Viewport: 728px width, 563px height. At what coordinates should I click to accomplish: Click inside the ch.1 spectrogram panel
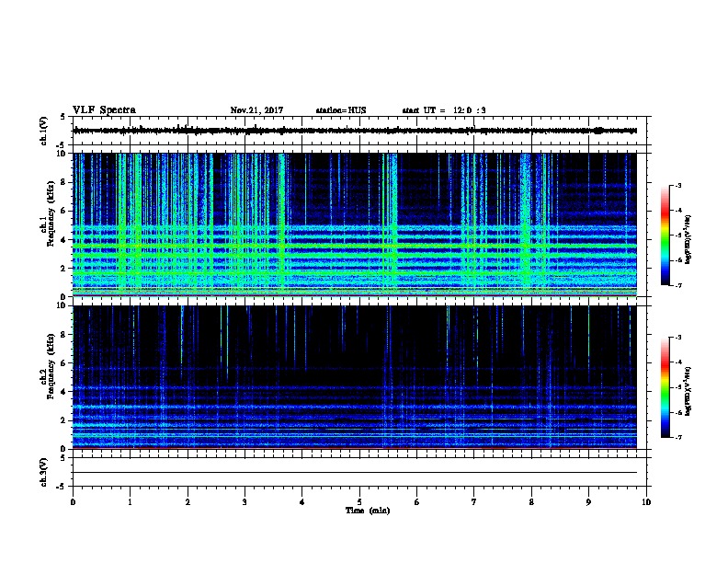355,224
